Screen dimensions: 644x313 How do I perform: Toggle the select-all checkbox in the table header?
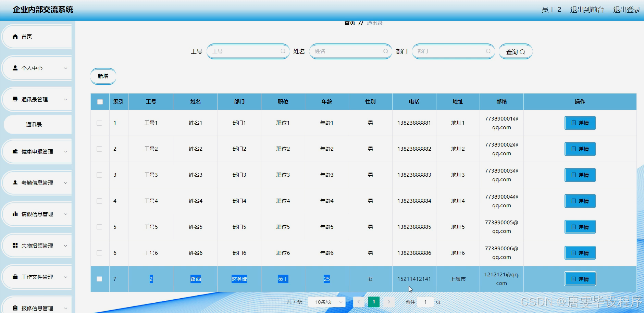[100, 102]
